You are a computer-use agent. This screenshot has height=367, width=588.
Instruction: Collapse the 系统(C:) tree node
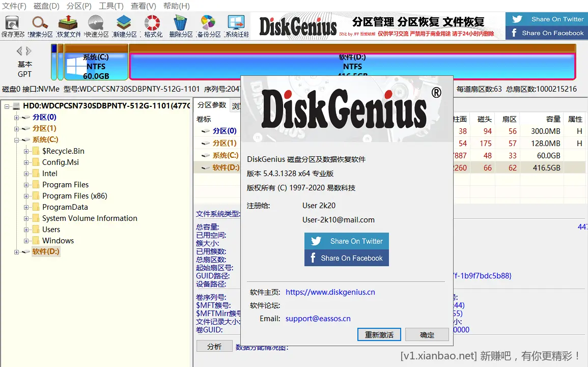click(16, 140)
